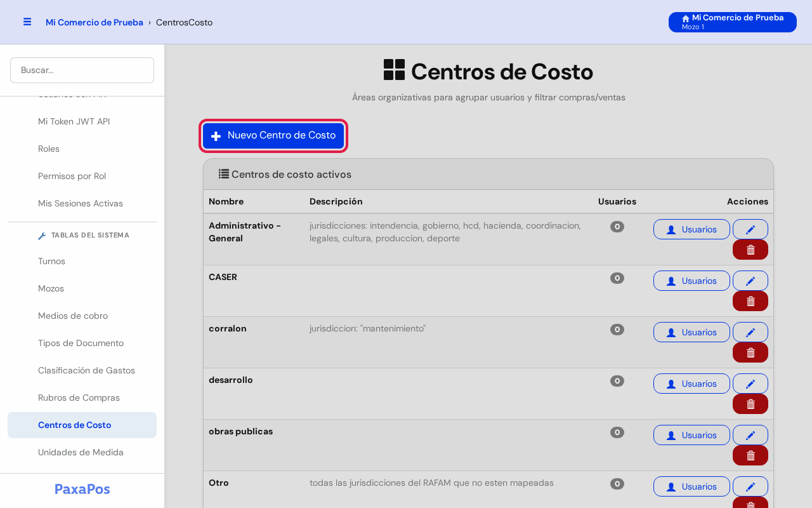Screen dimensions: 812x508
Task: View Usuarios of desarrollo
Action: [x=691, y=384]
